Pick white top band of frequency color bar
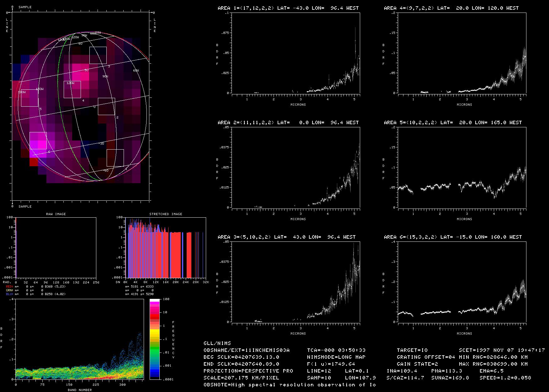This screenshot has width=549, height=392. click(x=155, y=300)
